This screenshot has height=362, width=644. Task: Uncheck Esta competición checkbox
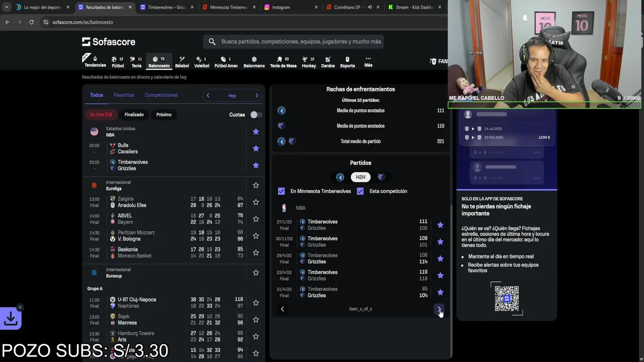(360, 191)
